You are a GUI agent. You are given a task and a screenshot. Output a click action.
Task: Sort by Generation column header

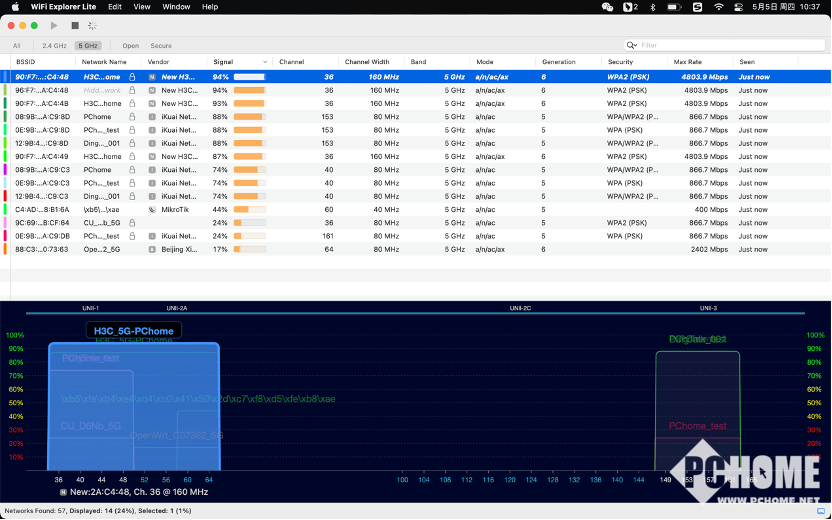(559, 62)
